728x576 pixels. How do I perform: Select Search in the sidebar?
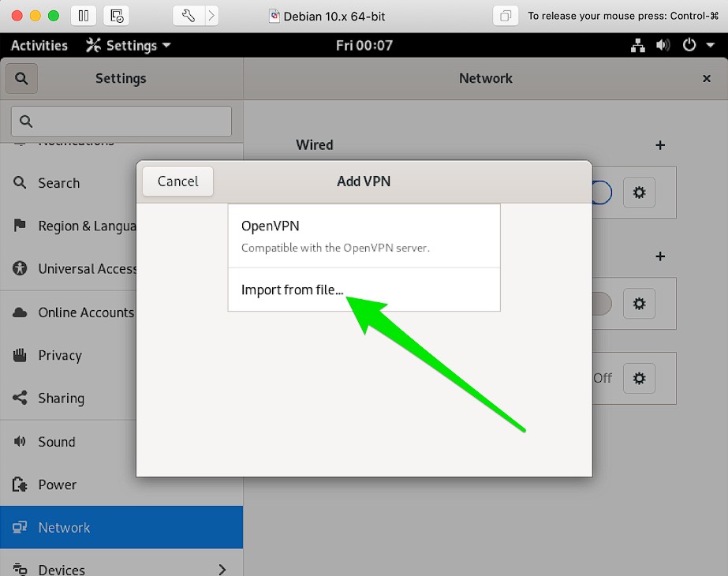[x=69, y=183]
